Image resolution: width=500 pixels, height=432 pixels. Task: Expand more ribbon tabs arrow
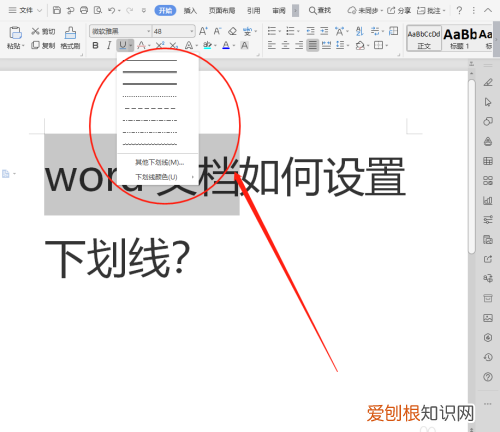[295, 11]
